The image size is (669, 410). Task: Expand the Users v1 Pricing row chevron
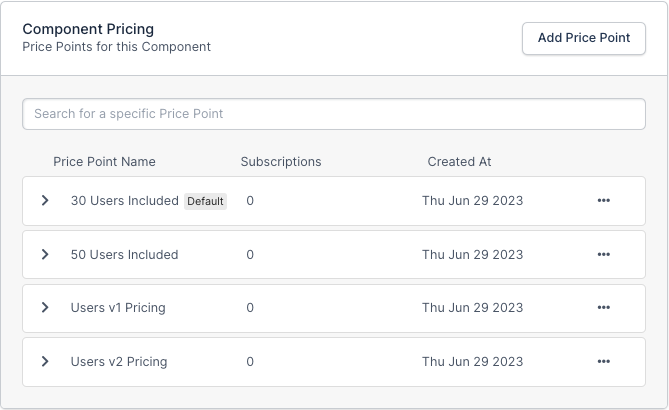(45, 308)
